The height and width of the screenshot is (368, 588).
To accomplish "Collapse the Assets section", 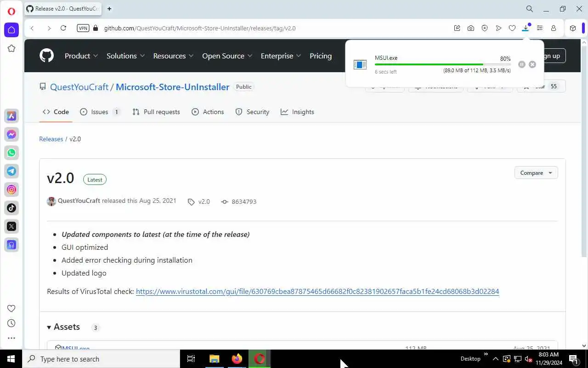I will (63, 327).
